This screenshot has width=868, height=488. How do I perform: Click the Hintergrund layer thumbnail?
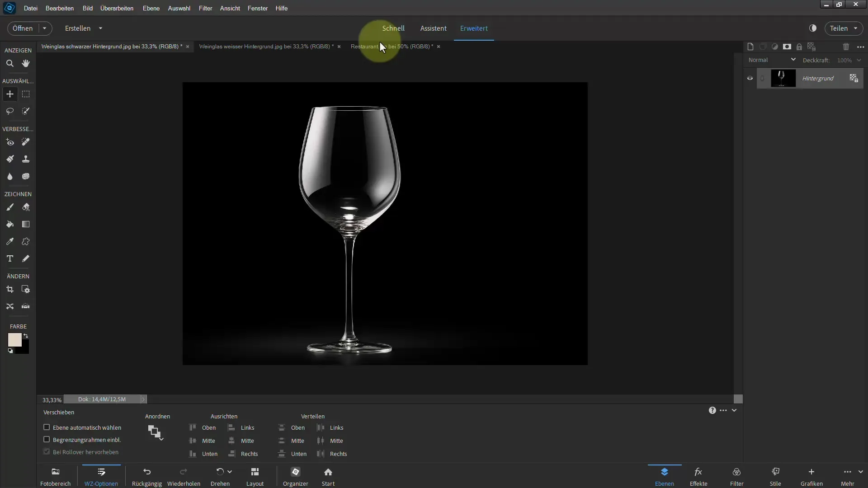pos(783,78)
